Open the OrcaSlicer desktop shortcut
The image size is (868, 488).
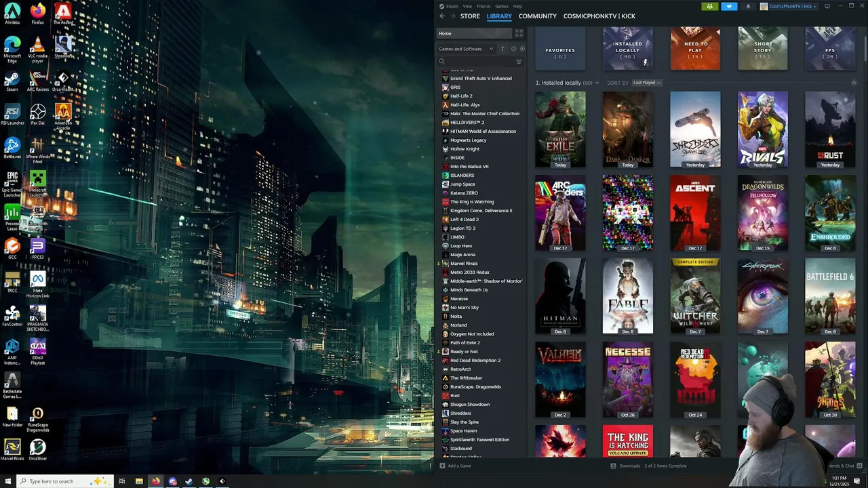[37, 450]
